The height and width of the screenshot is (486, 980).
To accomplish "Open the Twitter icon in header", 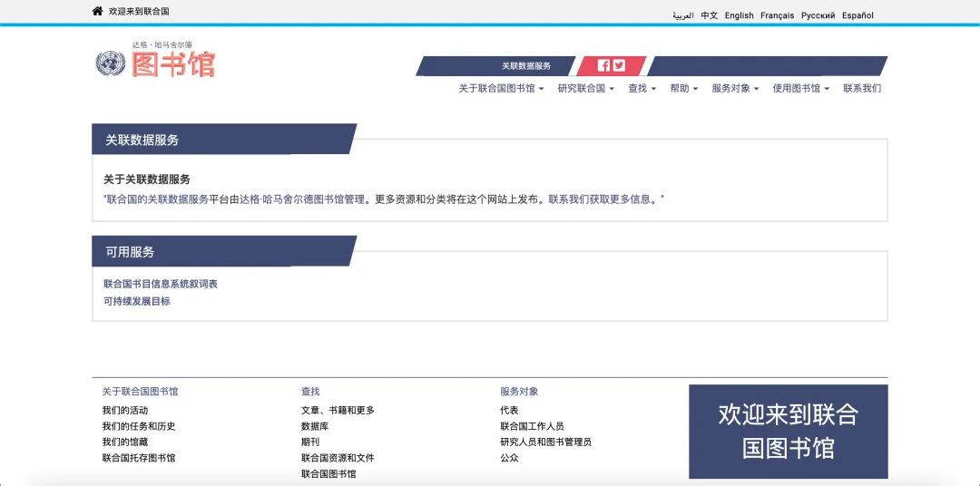I will pyautogui.click(x=619, y=65).
